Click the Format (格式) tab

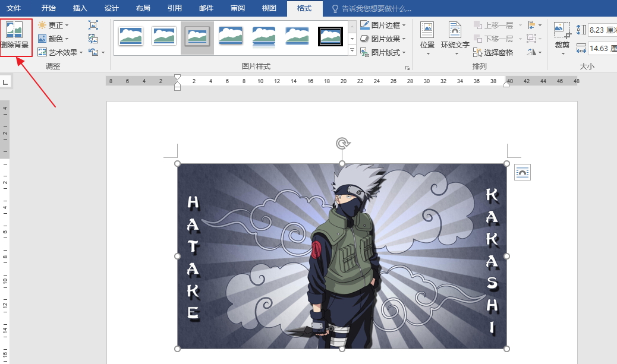(304, 8)
